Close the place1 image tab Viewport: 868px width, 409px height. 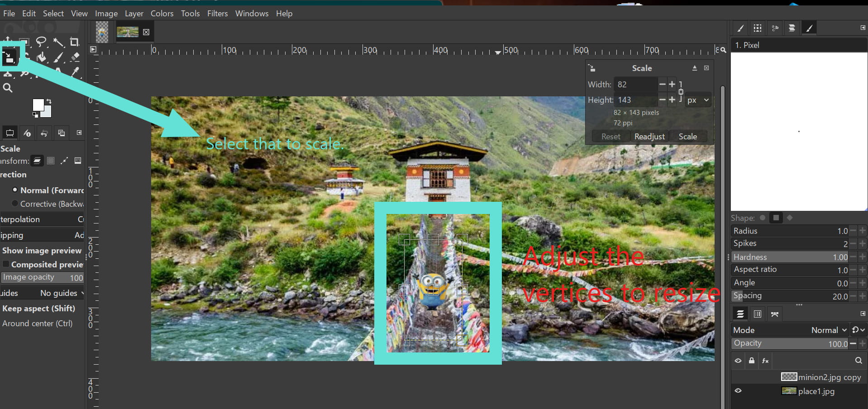pyautogui.click(x=146, y=32)
